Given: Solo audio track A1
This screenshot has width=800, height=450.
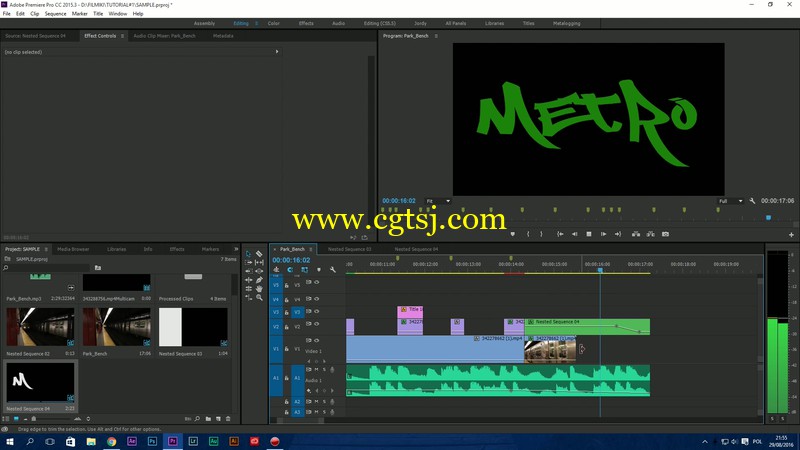Looking at the screenshot, I should [x=324, y=369].
